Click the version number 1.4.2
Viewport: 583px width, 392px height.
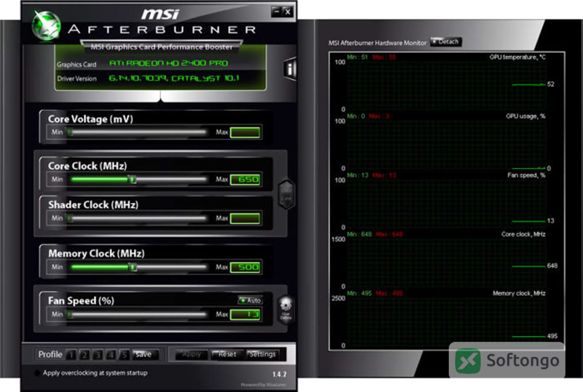coord(279,374)
